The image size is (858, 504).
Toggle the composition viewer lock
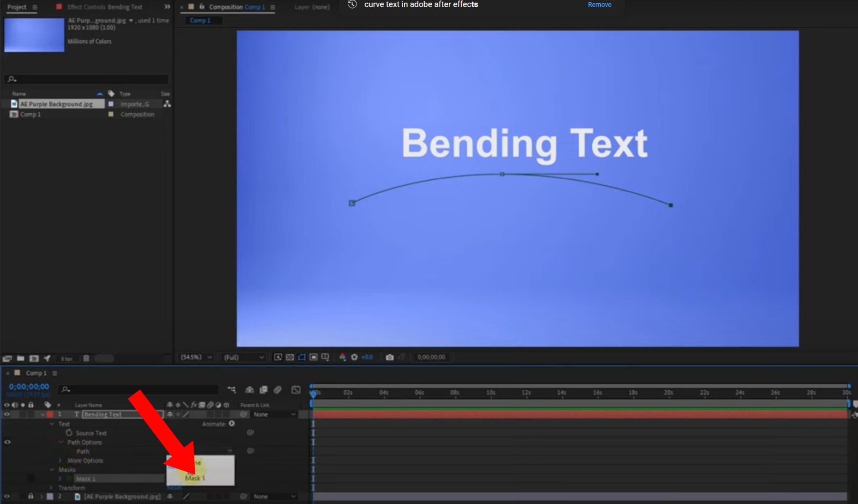click(x=202, y=6)
